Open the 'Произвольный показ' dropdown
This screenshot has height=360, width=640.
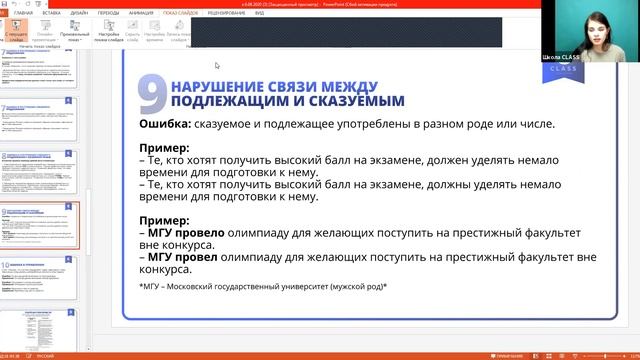(75, 31)
